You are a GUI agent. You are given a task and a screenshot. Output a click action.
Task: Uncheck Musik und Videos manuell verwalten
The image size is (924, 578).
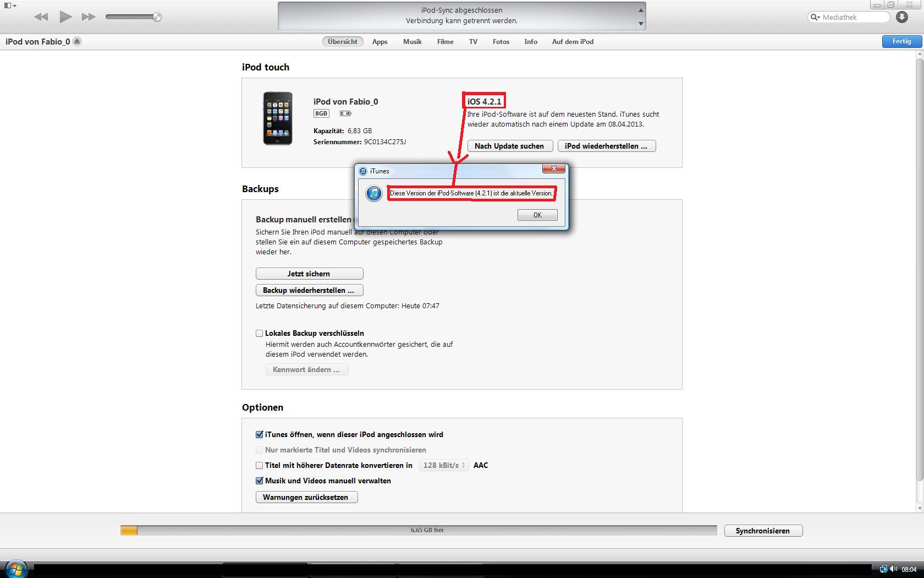(260, 481)
